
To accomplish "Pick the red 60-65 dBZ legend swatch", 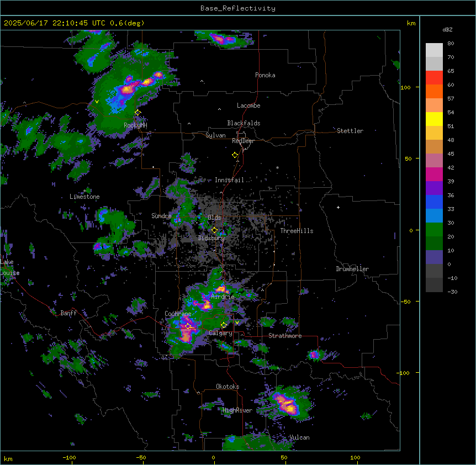I will [434, 78].
